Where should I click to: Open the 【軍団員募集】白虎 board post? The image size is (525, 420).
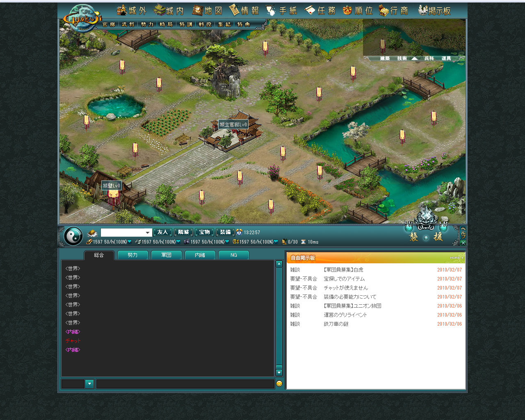pos(343,270)
